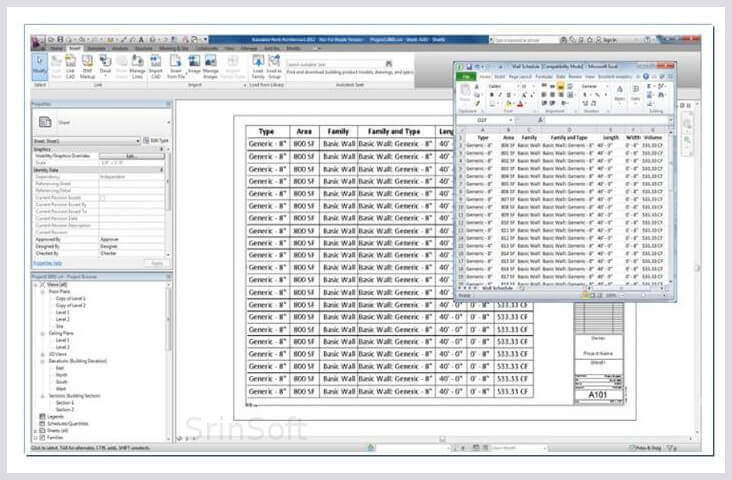Select the Wall Schedule worksheet tab

tap(497, 288)
